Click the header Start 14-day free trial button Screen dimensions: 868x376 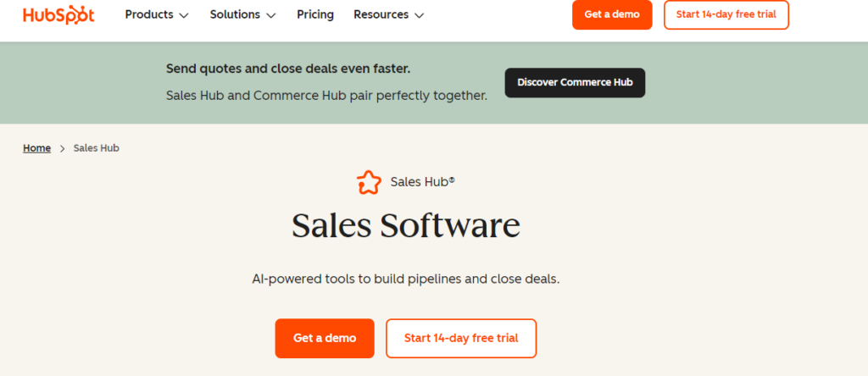click(726, 15)
